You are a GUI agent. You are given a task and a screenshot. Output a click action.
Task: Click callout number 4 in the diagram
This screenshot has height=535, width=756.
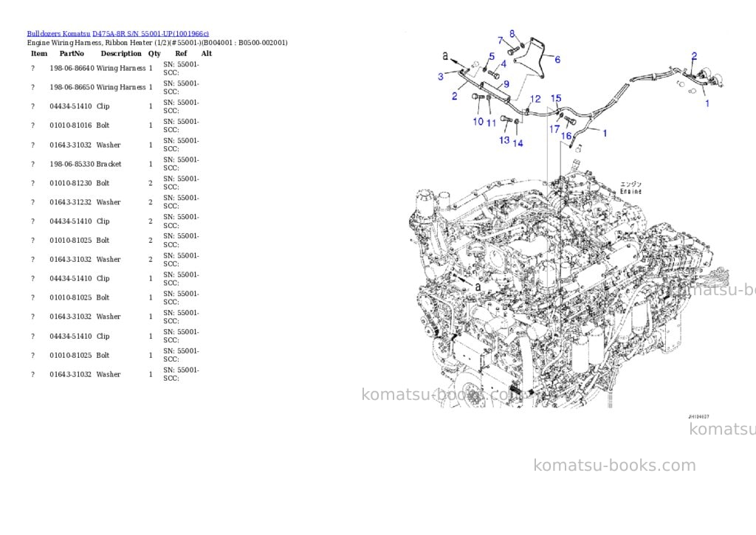click(504, 63)
